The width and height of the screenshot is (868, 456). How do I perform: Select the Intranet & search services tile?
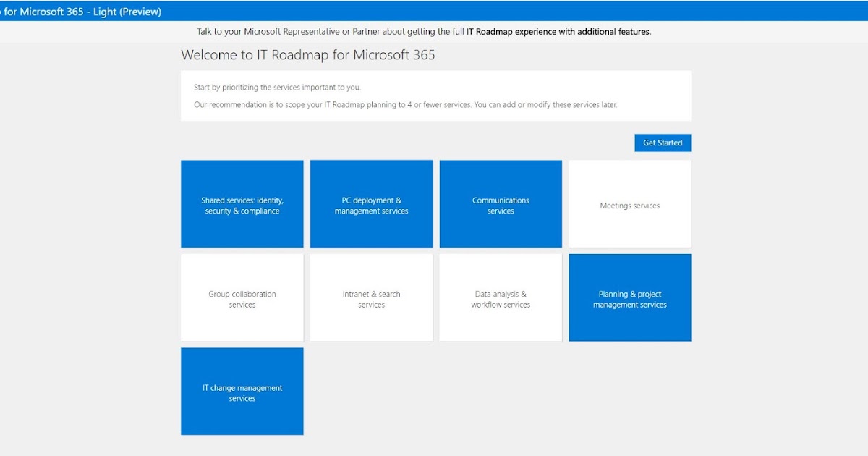[x=371, y=297]
